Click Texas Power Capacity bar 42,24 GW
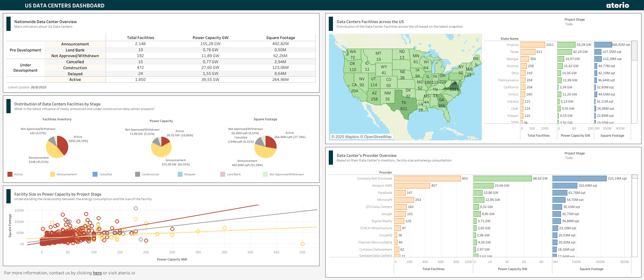 click(x=565, y=52)
